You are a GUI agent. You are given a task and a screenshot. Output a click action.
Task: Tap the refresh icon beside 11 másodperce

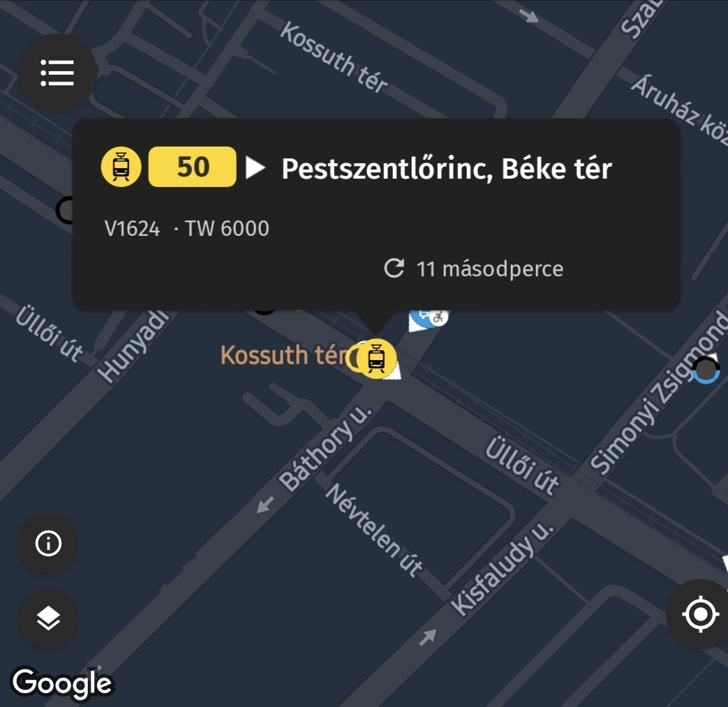pyautogui.click(x=394, y=269)
